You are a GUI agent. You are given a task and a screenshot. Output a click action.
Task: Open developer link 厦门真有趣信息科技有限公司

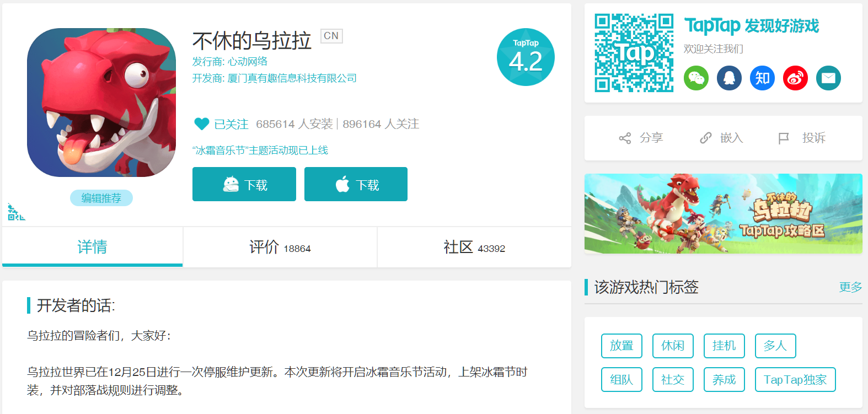coord(292,78)
